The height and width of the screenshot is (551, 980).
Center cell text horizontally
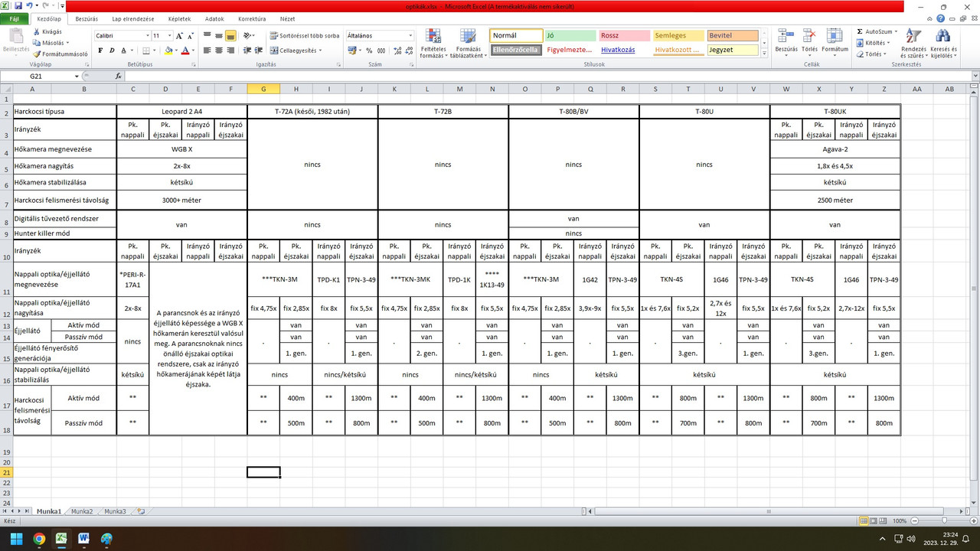point(219,51)
